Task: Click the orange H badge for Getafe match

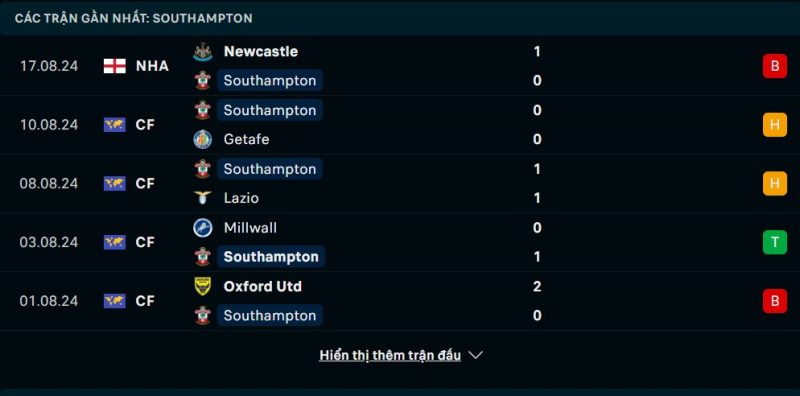Action: pyautogui.click(x=774, y=125)
